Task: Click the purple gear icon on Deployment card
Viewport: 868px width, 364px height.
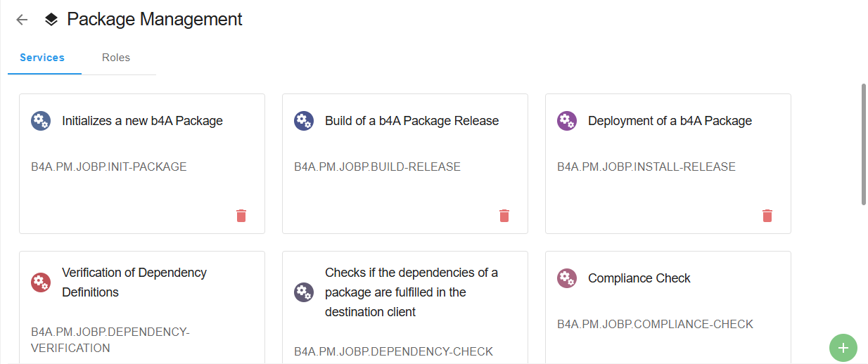Action: [x=567, y=121]
